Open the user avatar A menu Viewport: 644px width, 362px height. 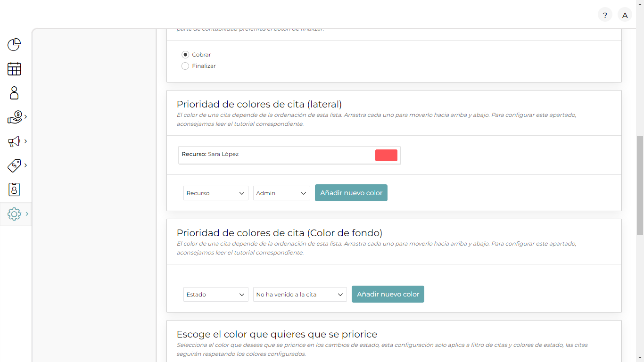[x=625, y=15]
